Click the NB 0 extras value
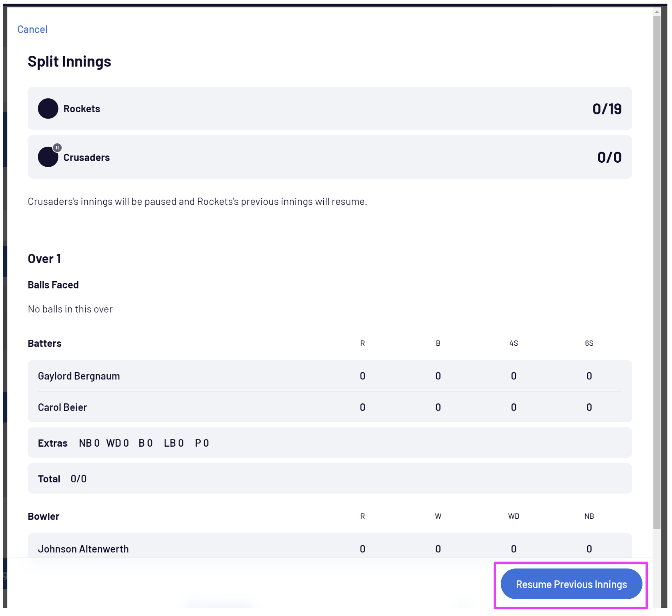The height and width of the screenshot is (616, 672). [x=89, y=443]
